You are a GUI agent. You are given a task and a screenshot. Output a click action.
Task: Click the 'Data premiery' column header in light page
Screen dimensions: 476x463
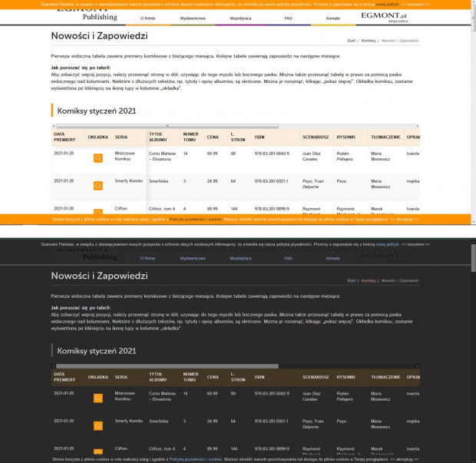pyautogui.click(x=64, y=138)
